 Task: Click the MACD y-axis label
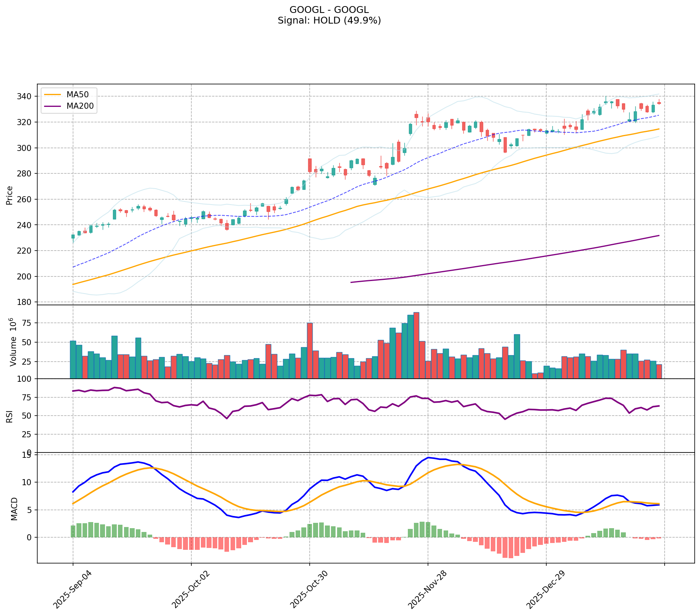pyautogui.click(x=14, y=508)
